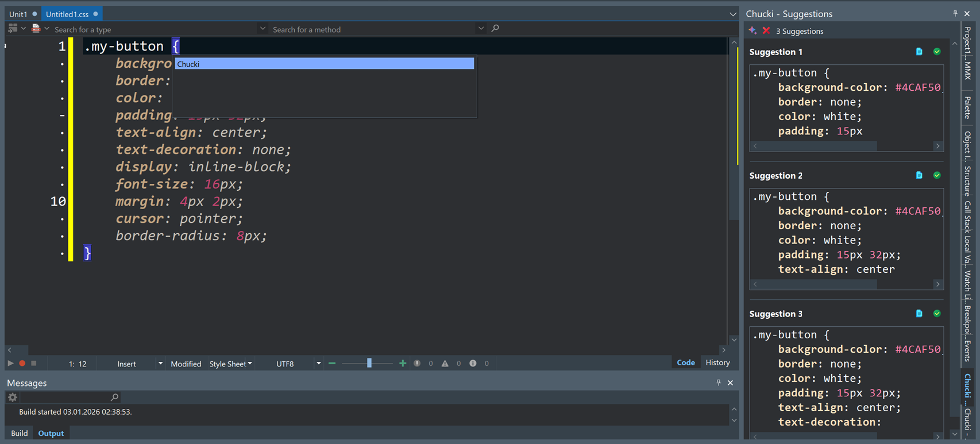The height and width of the screenshot is (444, 980).
Task: Adjust the editor font zoom slider handle
Action: tap(369, 363)
